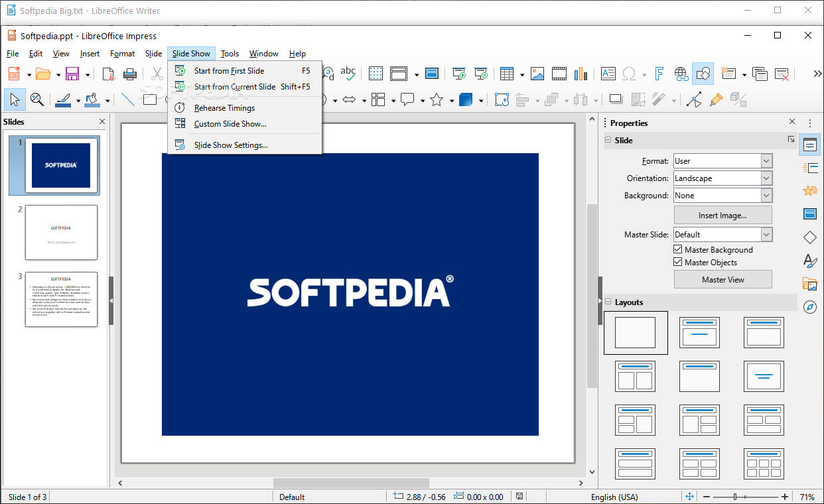
Task: Close the Slides panel
Action: point(102,121)
